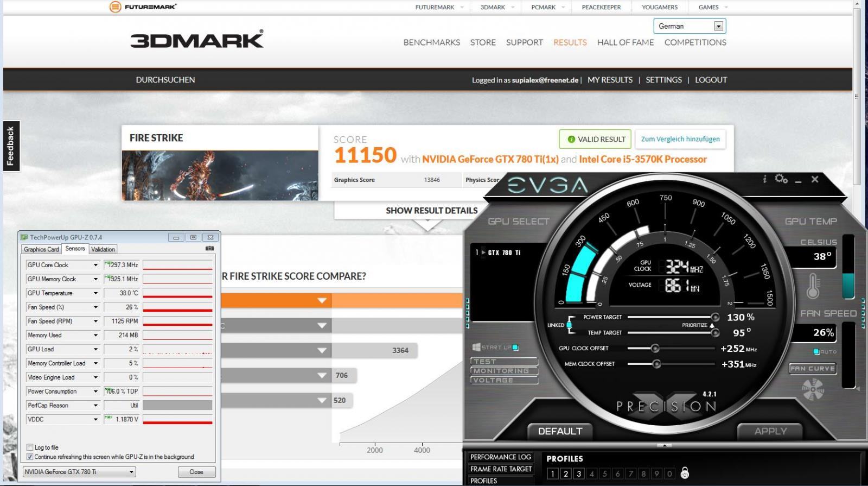Click Close button in GPU-Z
The height and width of the screenshot is (486, 868).
pyautogui.click(x=196, y=472)
